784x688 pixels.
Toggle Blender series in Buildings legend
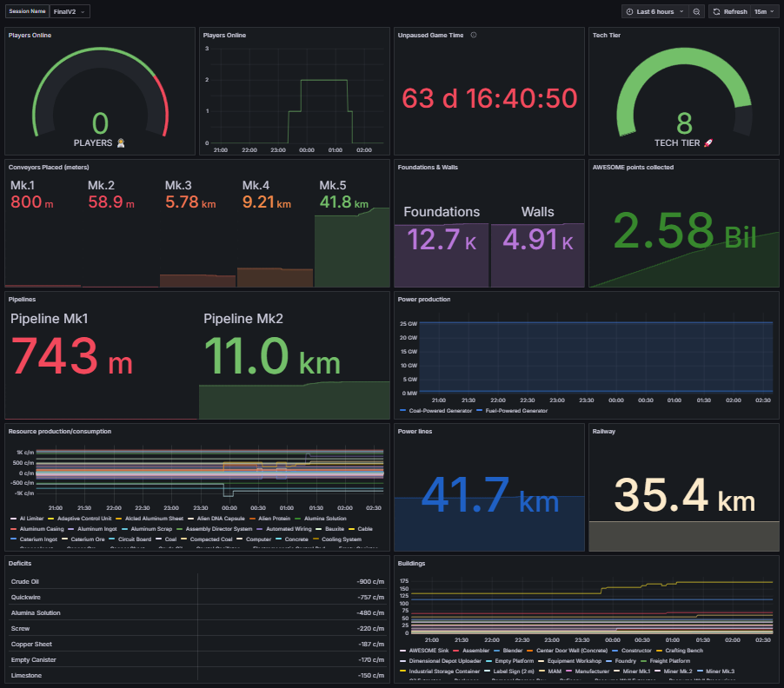[x=513, y=651]
